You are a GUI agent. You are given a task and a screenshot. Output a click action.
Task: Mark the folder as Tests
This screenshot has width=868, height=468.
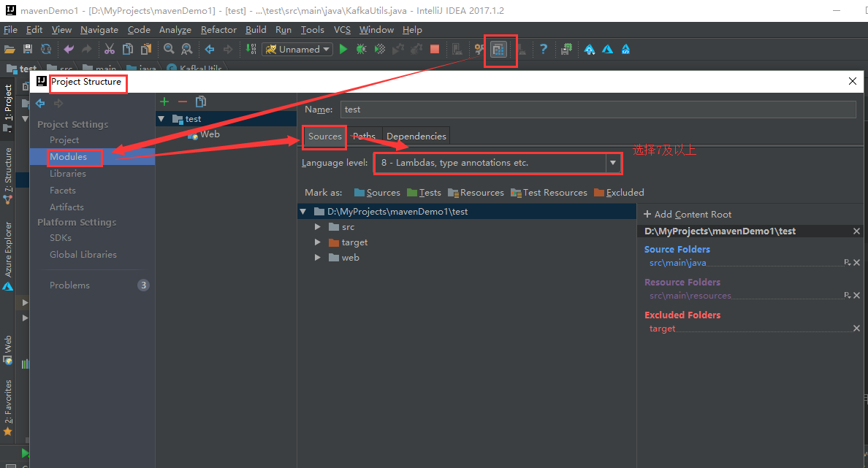click(424, 193)
